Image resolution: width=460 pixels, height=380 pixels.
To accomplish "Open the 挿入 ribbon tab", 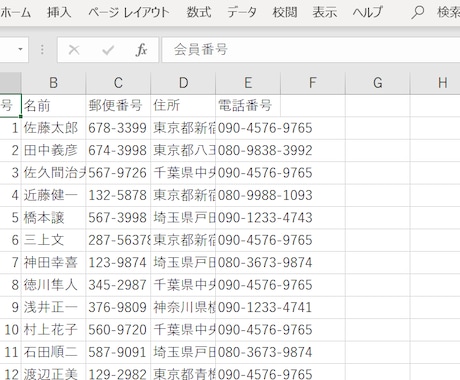I will click(x=59, y=13).
